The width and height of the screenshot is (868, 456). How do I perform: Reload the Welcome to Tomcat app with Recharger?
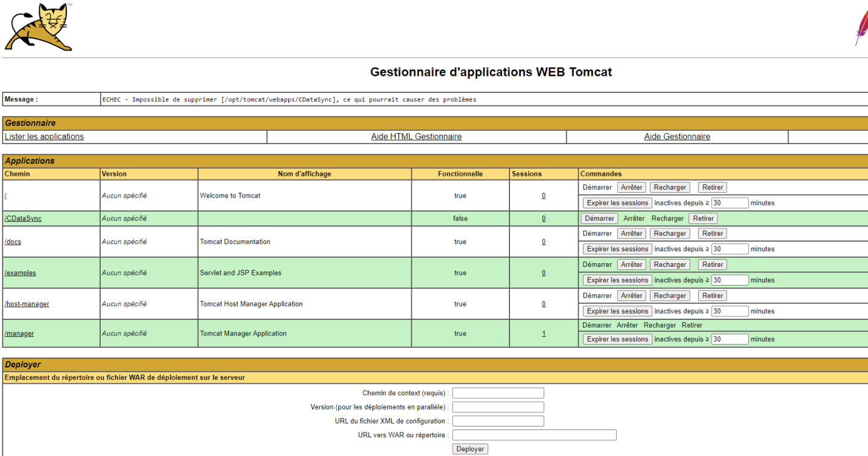coord(670,187)
